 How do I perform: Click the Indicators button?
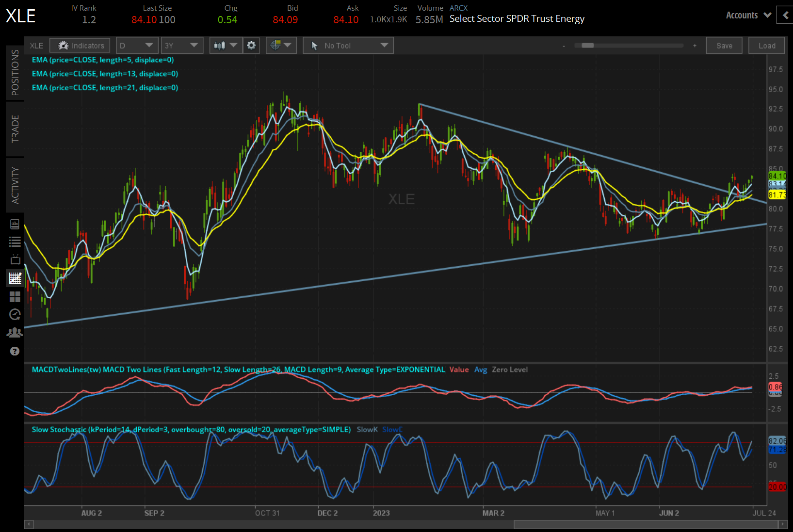[x=81, y=46]
